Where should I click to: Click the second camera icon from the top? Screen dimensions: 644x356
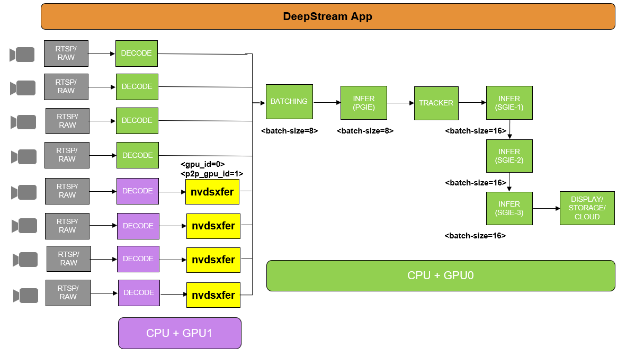(23, 88)
